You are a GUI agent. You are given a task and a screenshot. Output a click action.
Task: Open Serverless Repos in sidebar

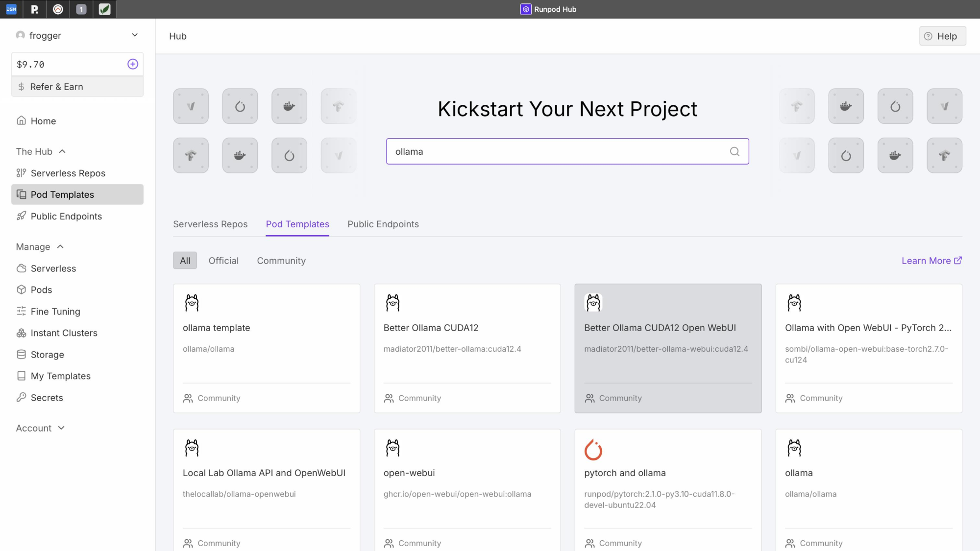click(x=68, y=173)
